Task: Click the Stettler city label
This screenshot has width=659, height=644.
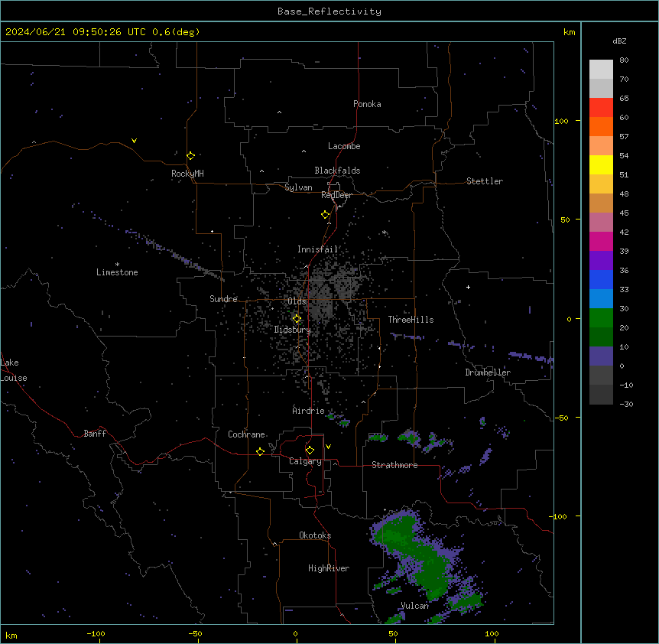Action: point(485,181)
